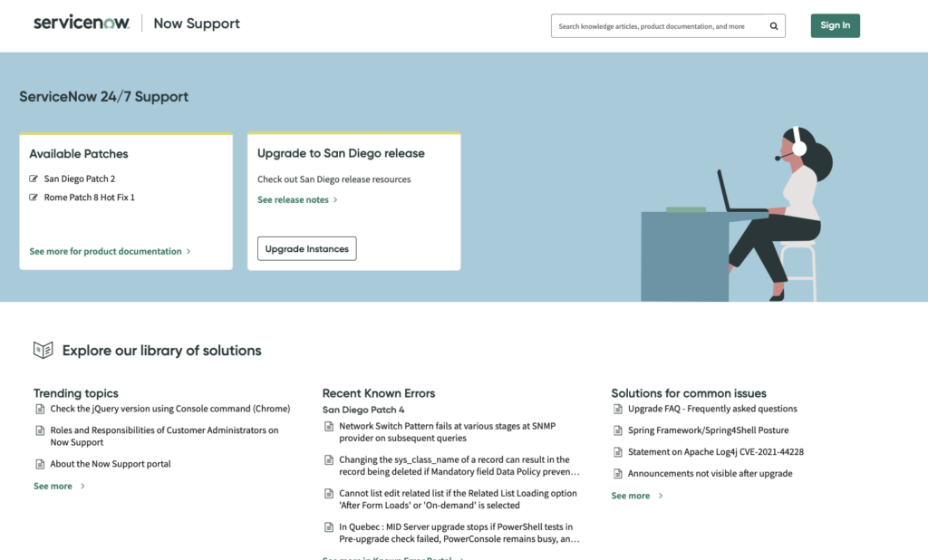Screen dimensions: 928x560
Task: Open the San Diego Patch 2 link
Action: [x=80, y=179]
